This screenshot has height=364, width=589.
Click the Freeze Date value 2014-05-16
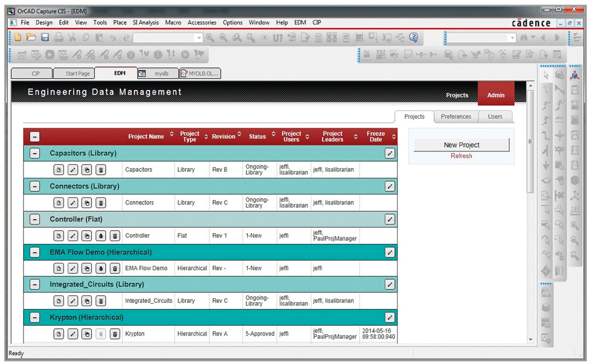pyautogui.click(x=378, y=334)
